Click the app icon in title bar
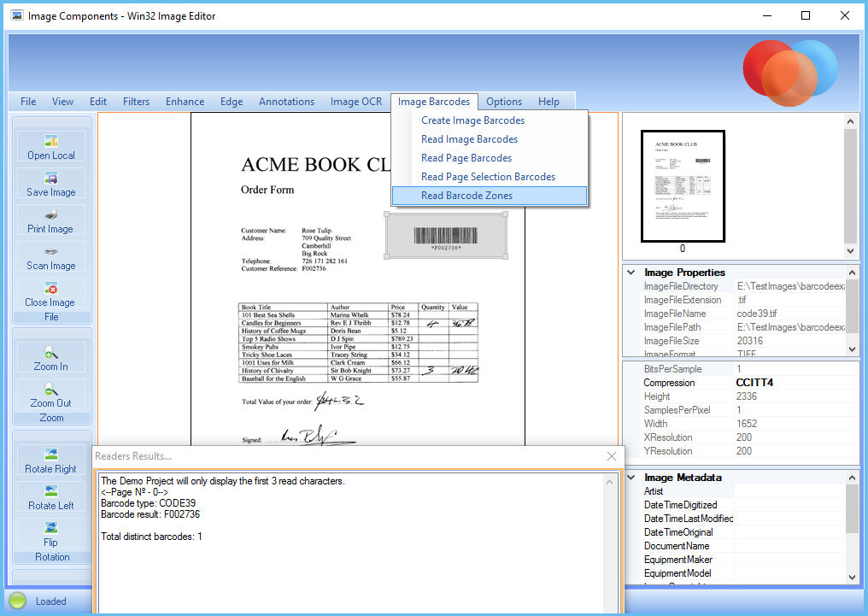This screenshot has width=868, height=616. coord(16,15)
